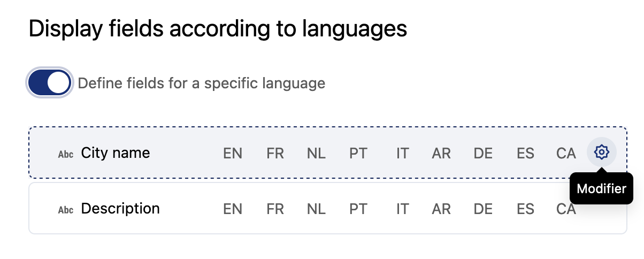Select AR language for City name

[441, 154]
